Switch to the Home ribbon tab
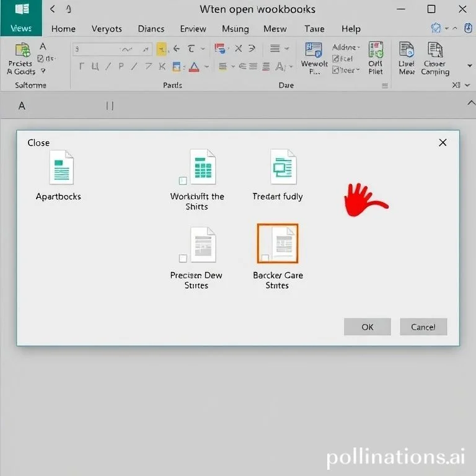The width and height of the screenshot is (476, 476). click(63, 29)
